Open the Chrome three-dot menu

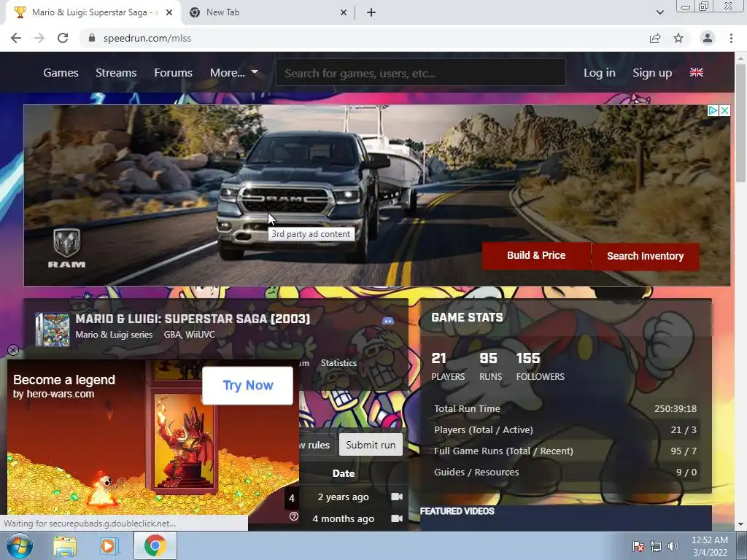click(731, 38)
